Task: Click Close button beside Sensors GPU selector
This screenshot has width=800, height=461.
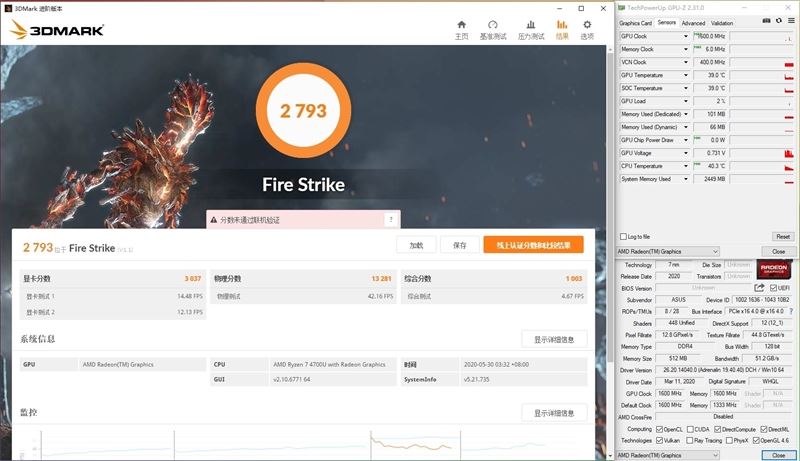Action: tap(778, 251)
